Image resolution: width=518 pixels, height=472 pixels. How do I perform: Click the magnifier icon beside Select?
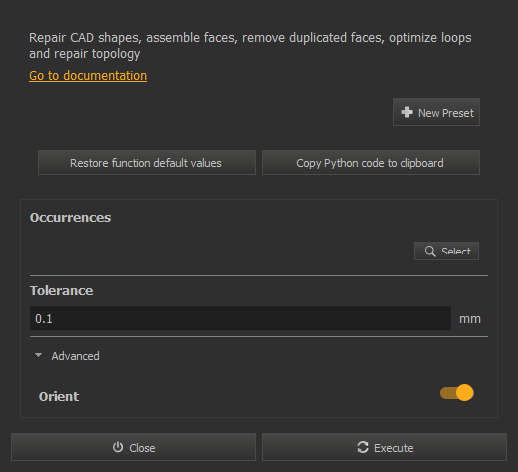[430, 251]
